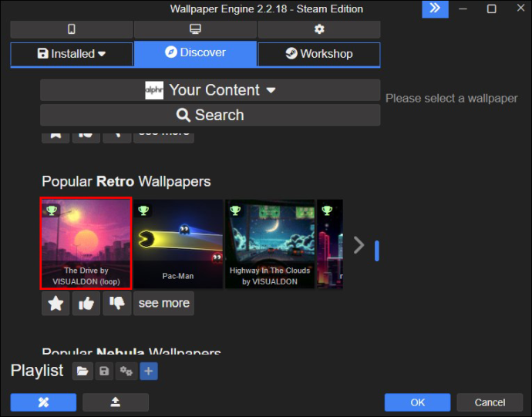Image resolution: width=532 pixels, height=417 pixels.
Task: Show next Retro wallpapers with right chevron
Action: 359,245
